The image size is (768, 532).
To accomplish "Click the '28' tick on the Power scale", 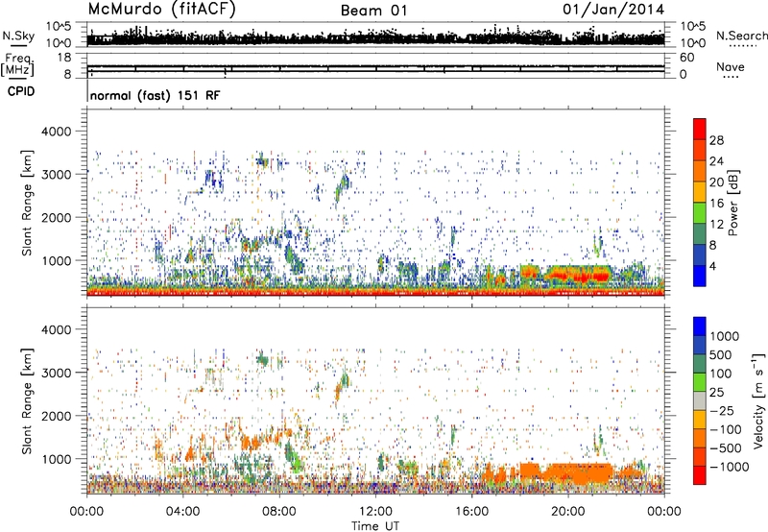I will (716, 140).
